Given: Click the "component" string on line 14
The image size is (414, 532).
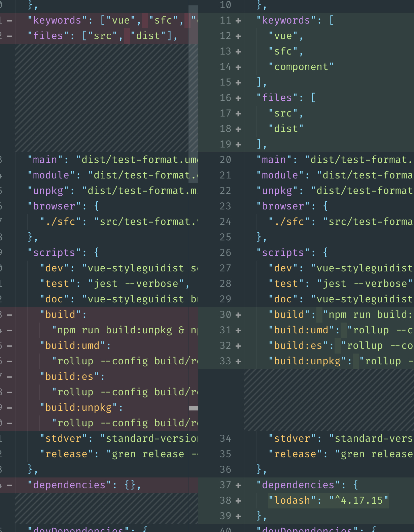Looking at the screenshot, I should [301, 67].
